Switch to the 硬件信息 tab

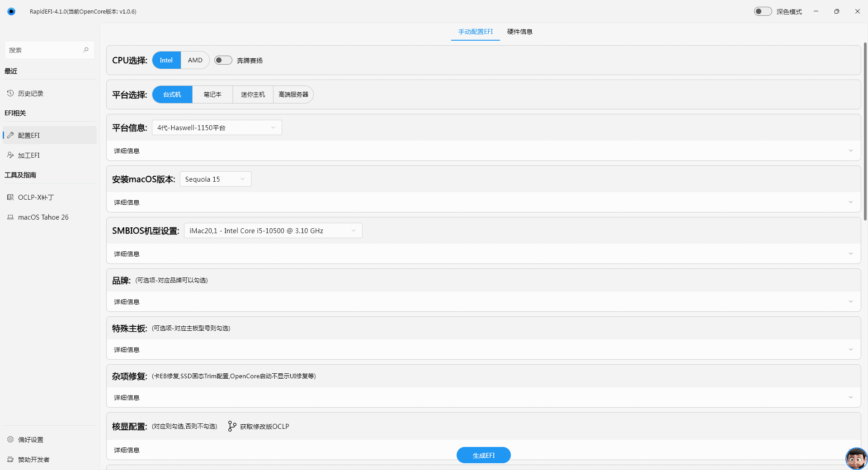tap(519, 32)
